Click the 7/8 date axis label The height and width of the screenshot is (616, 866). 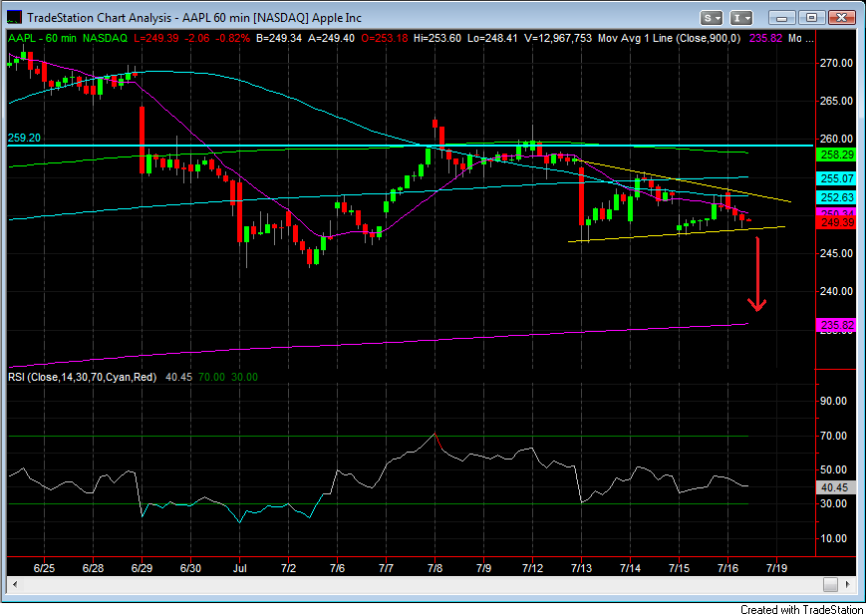coord(434,568)
